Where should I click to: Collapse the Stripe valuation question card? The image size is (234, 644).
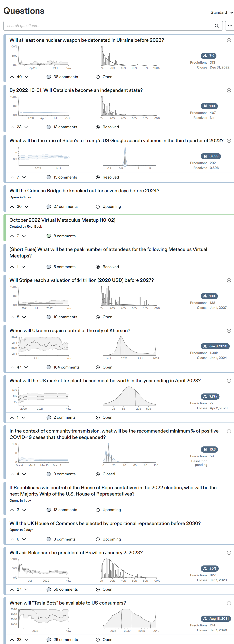229,281
